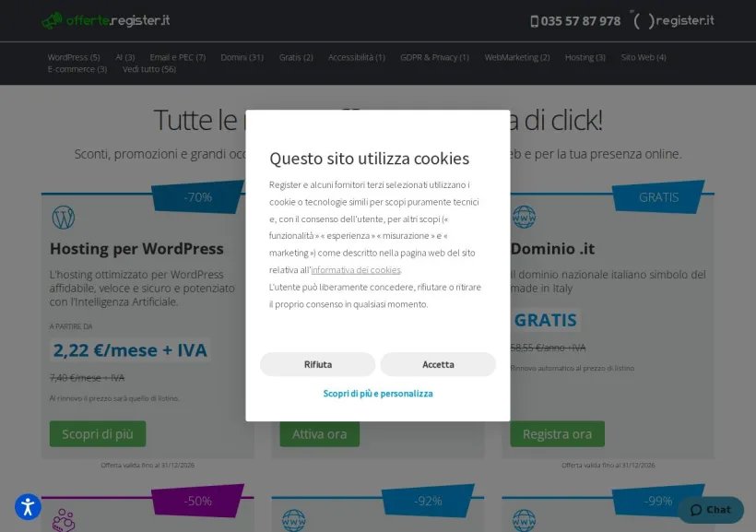This screenshot has width=756, height=532.
Task: Select the Accessibilità (1) category
Action: [356, 57]
